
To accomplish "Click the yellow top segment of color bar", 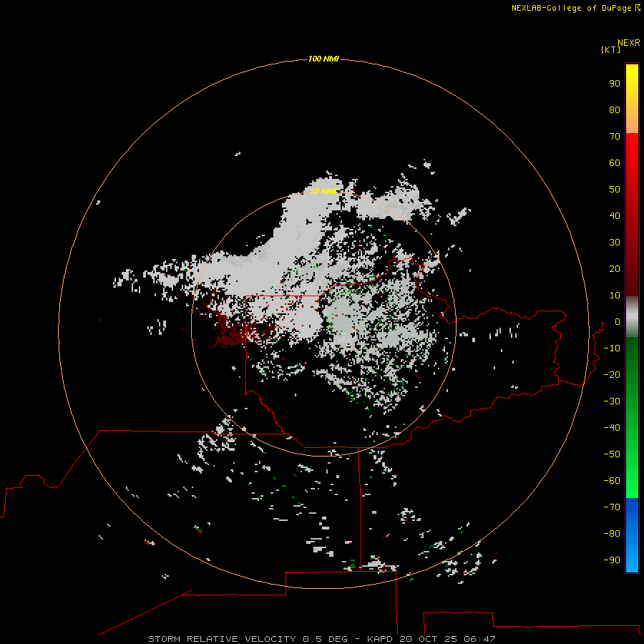I will click(632, 98).
